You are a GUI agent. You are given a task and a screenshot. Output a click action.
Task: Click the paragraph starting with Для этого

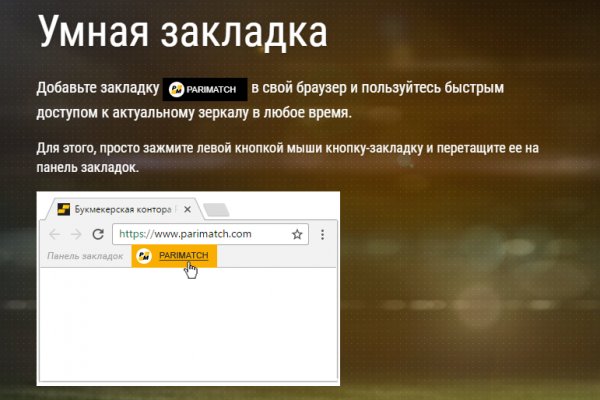[286, 157]
